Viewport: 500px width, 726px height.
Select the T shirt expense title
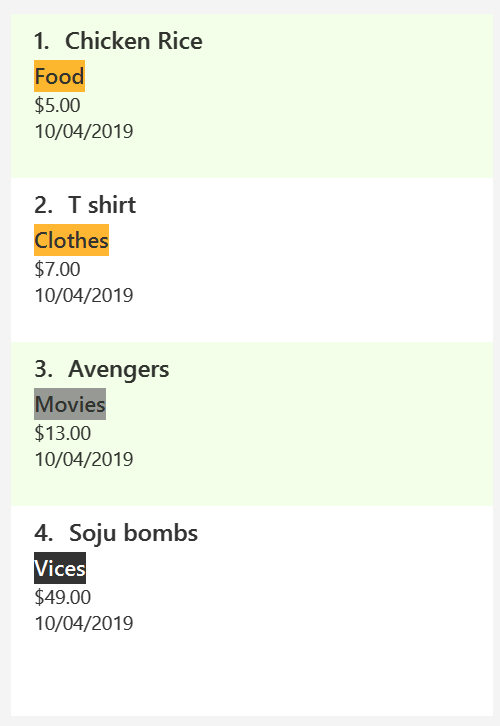(x=102, y=205)
